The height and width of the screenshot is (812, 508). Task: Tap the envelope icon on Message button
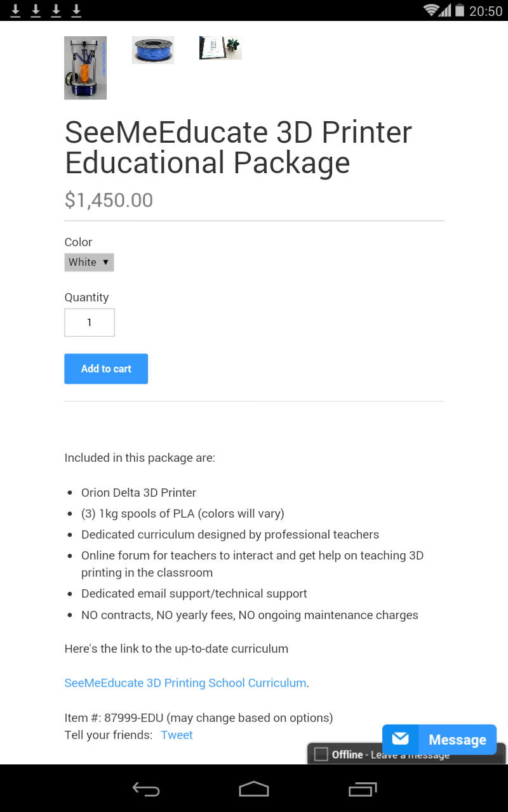(401, 739)
